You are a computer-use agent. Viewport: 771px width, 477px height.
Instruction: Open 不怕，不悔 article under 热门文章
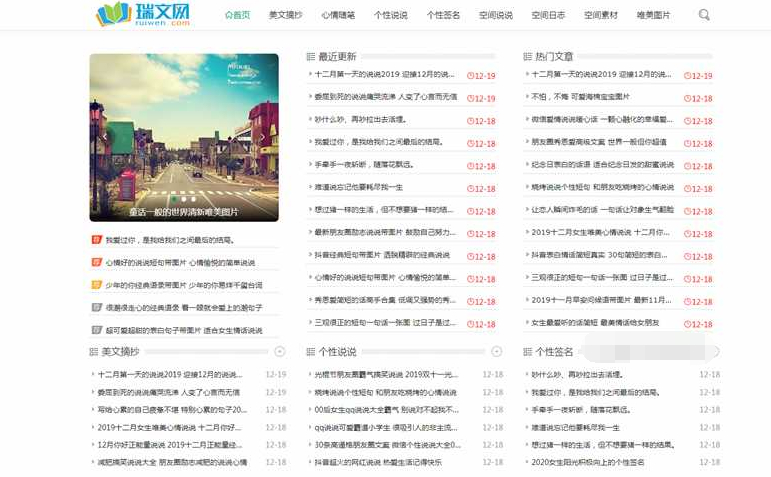pyautogui.click(x=580, y=97)
